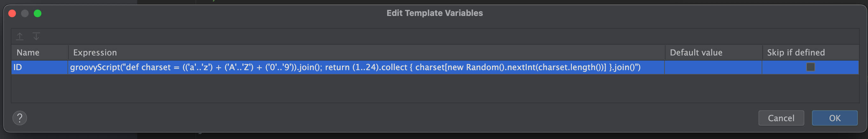
Task: Click the gray minimize window button
Action: pyautogui.click(x=25, y=13)
